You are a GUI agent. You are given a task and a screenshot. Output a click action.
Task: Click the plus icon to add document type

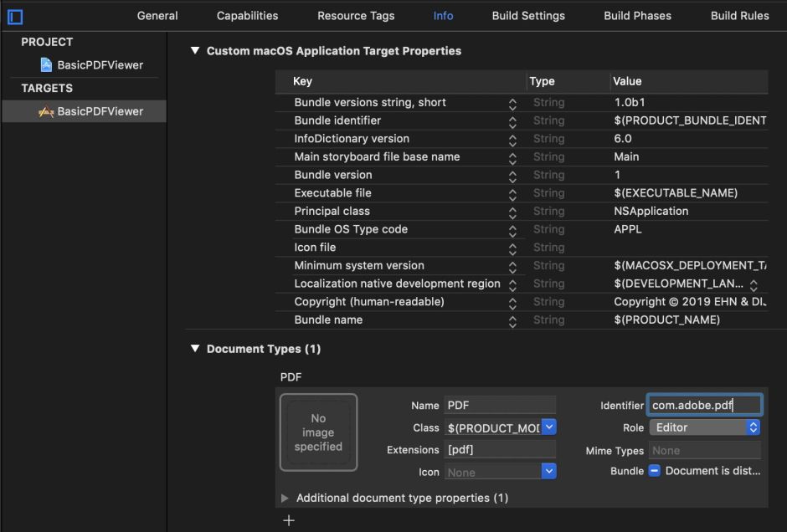click(289, 520)
